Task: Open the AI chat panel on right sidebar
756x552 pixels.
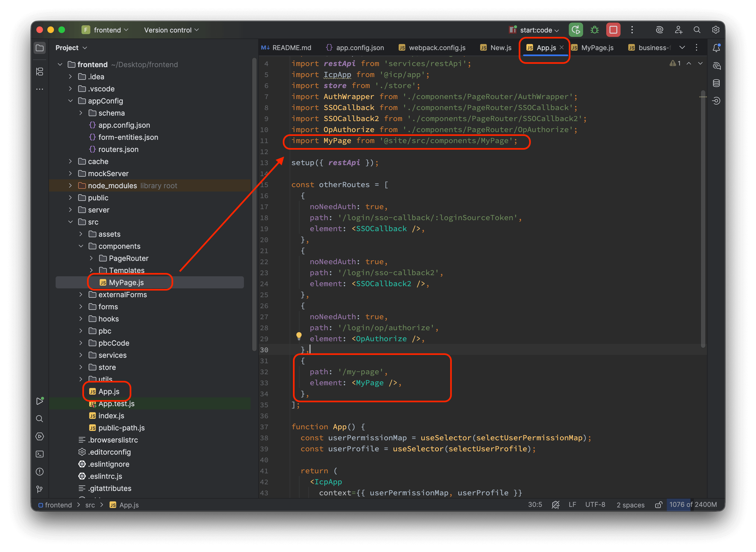Action: click(716, 66)
